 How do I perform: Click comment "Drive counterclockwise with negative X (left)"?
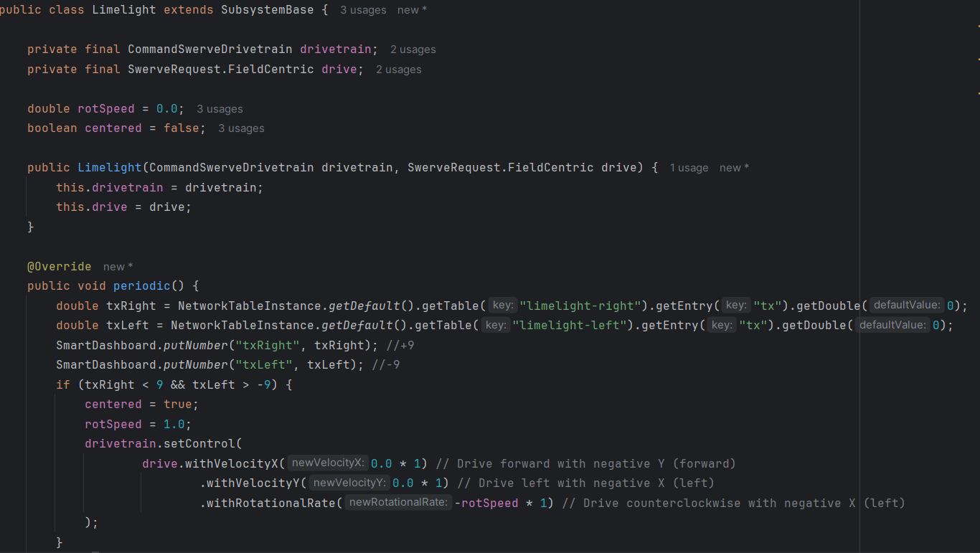pos(734,503)
